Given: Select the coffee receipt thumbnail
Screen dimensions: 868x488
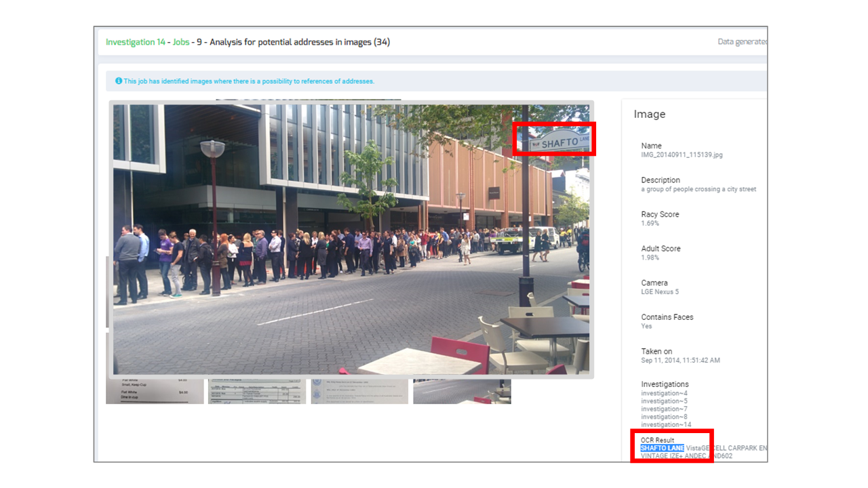Looking at the screenshot, I should tap(155, 391).
